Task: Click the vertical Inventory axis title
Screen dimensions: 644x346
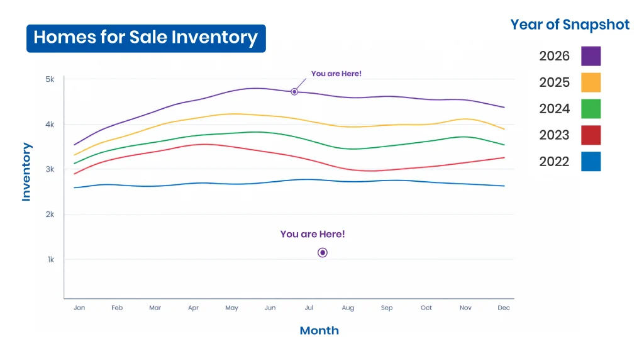Action: (x=26, y=172)
